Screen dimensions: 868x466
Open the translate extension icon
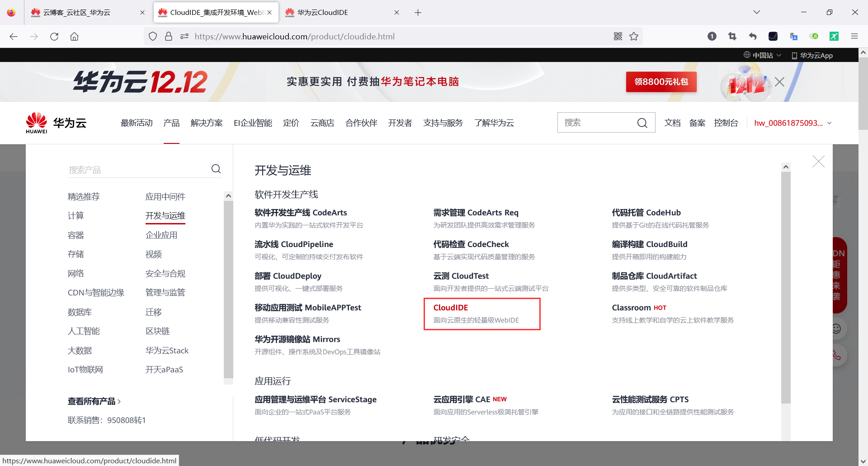pos(794,36)
